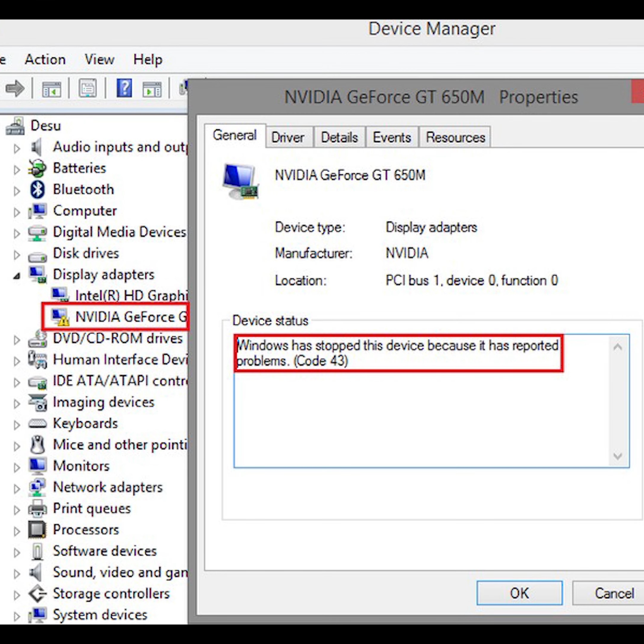The width and height of the screenshot is (644, 644).
Task: Expand Network adapters category
Action: 18,487
